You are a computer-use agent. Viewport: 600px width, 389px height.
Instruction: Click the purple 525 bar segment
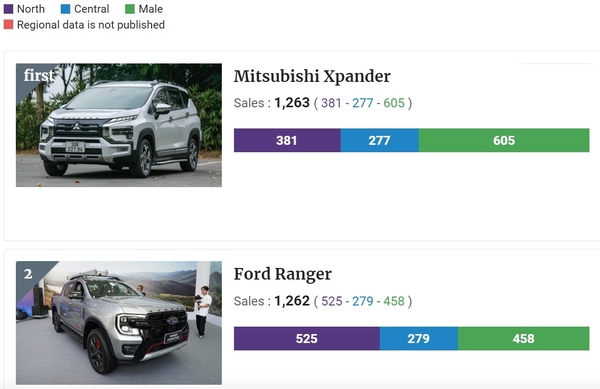point(307,339)
